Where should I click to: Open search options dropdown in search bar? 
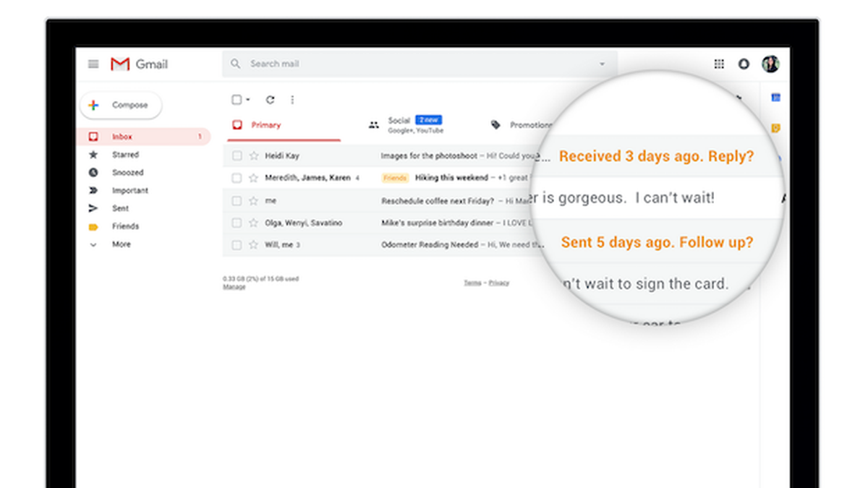click(603, 64)
